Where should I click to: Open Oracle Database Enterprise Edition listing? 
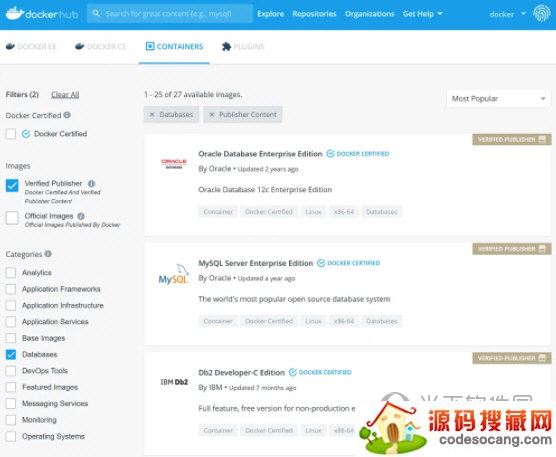[260, 154]
